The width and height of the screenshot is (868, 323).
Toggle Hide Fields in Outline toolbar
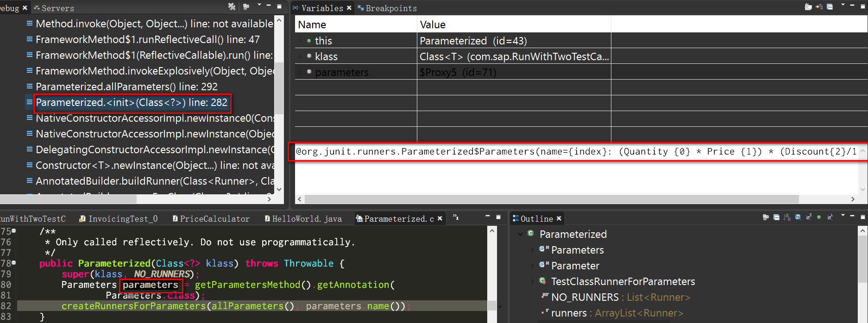[x=798, y=217]
